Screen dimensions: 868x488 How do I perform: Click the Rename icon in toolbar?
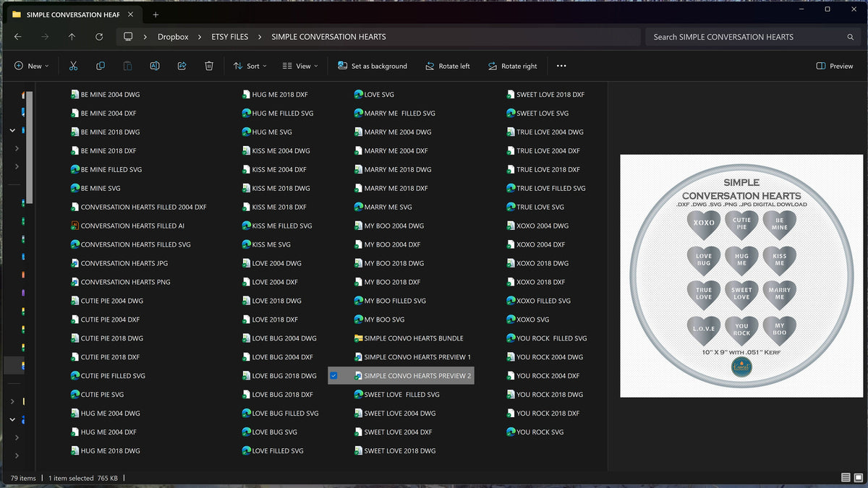click(155, 66)
